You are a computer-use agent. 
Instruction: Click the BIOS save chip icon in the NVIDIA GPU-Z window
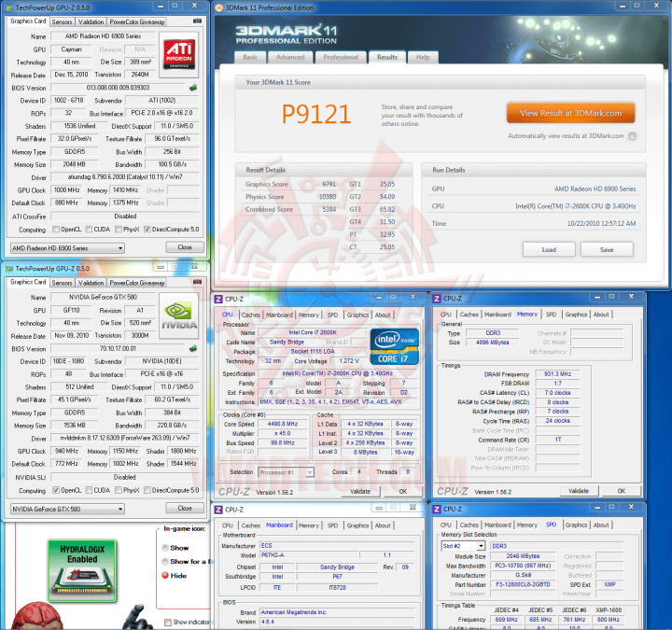coord(193,348)
